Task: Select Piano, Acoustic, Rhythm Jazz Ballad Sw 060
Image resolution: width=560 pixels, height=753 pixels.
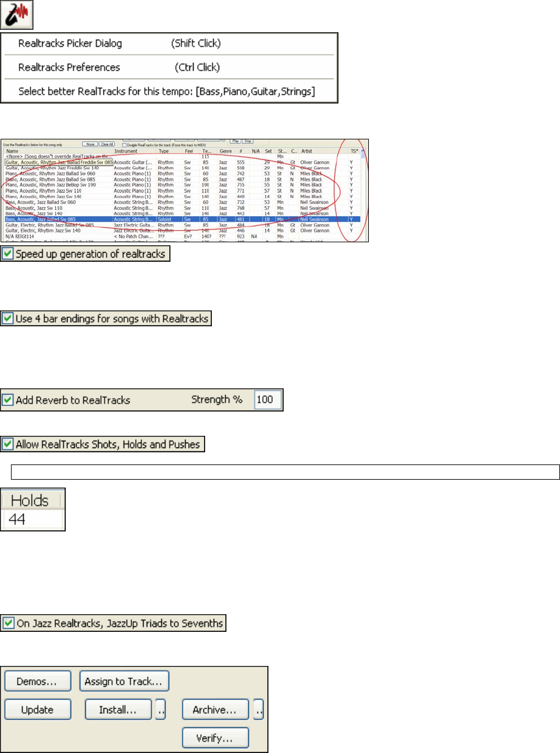Action: click(x=182, y=173)
